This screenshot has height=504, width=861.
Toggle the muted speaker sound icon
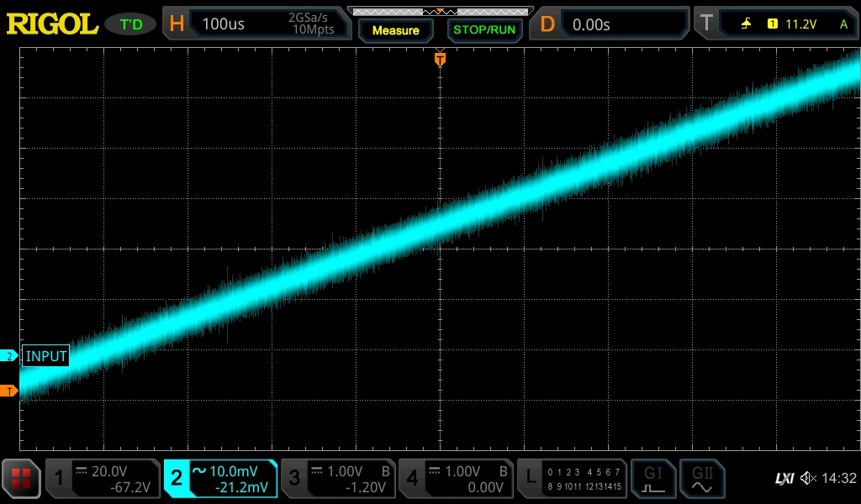(808, 478)
